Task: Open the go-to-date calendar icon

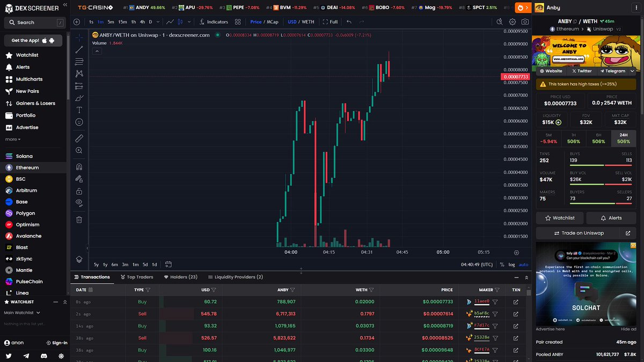Action: [x=168, y=264]
